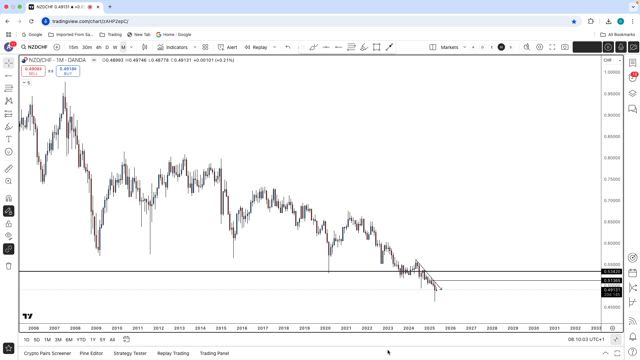Click the NZDCHF symbol search field
The height and width of the screenshot is (360, 640).
(35, 47)
